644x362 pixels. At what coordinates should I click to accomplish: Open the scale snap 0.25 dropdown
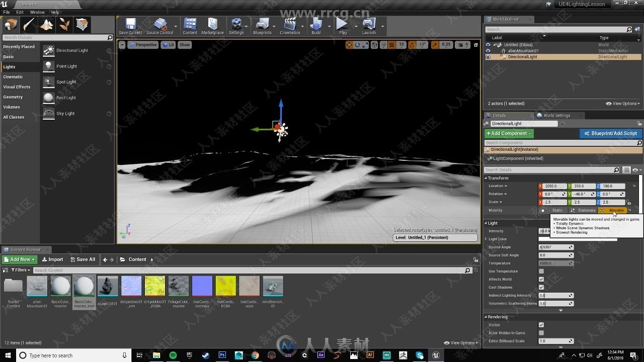(x=446, y=45)
